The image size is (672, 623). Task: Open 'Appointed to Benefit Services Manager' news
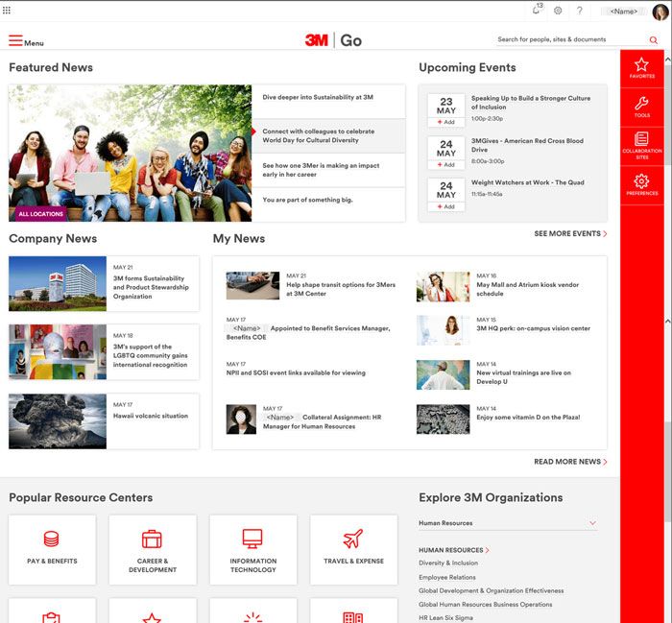pos(308,332)
